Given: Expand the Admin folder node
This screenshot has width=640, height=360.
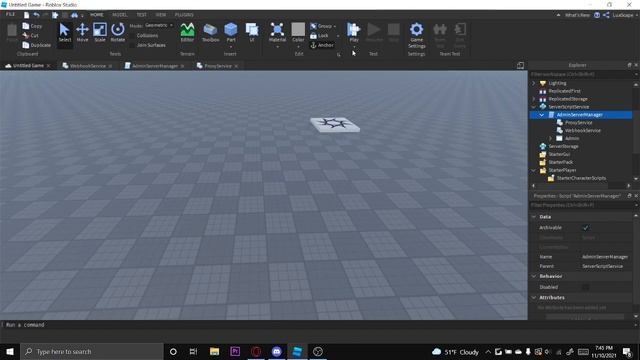Looking at the screenshot, I should coord(550,138).
